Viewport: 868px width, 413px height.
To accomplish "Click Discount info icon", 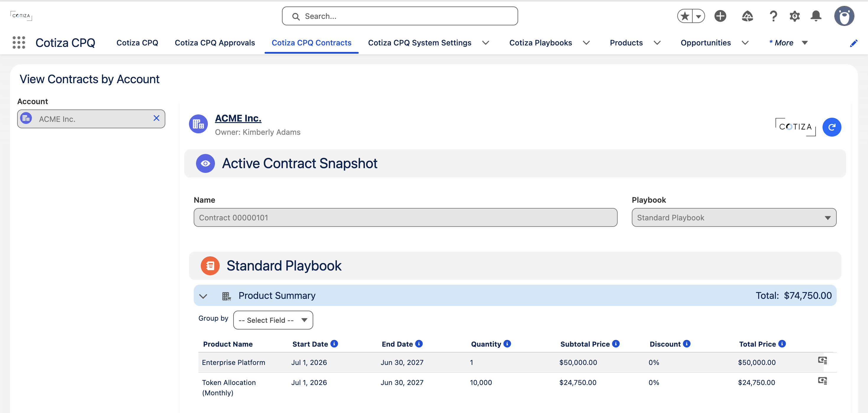I will [686, 344].
